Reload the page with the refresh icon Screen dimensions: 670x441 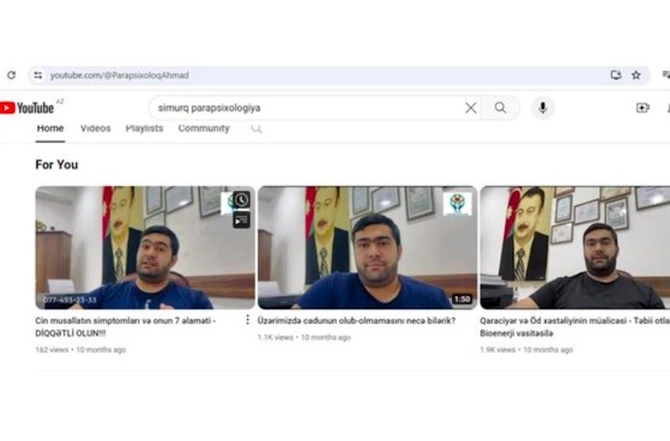click(x=12, y=75)
